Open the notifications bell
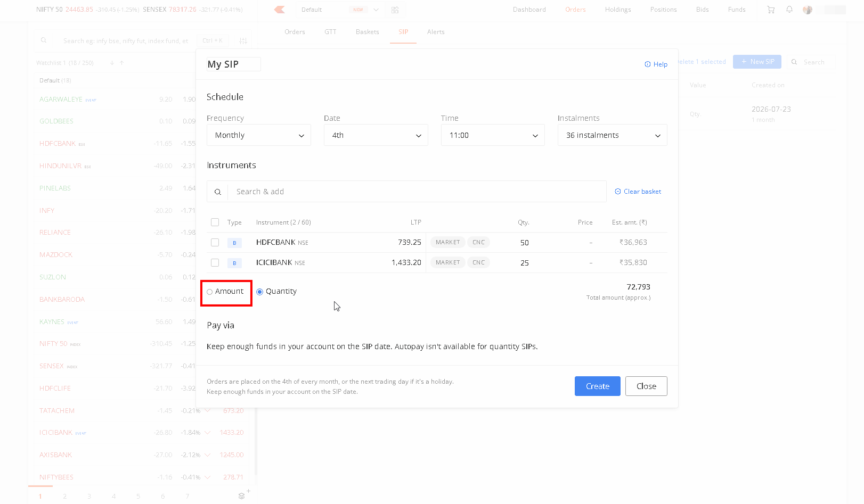The height and width of the screenshot is (504, 864). pyautogui.click(x=789, y=10)
